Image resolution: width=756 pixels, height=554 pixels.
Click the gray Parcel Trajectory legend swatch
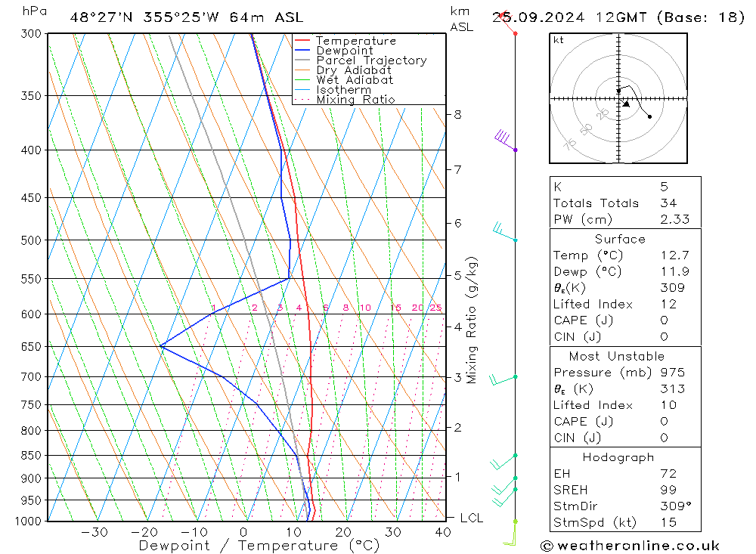(x=302, y=60)
